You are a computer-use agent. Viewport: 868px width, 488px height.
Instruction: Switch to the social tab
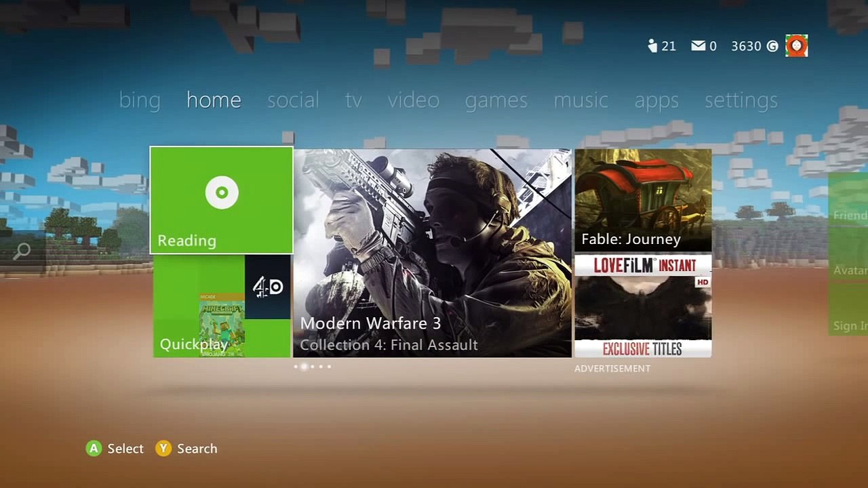293,100
